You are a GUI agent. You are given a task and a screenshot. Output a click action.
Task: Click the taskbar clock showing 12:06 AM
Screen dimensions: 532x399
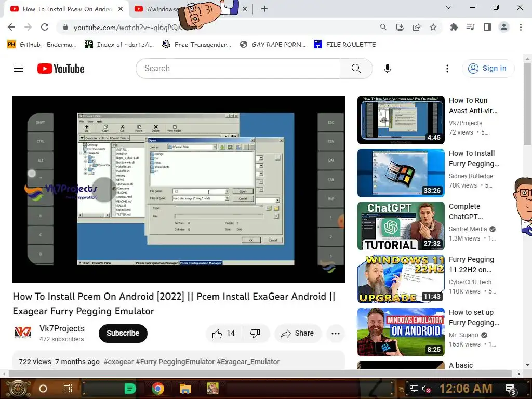tap(465, 389)
